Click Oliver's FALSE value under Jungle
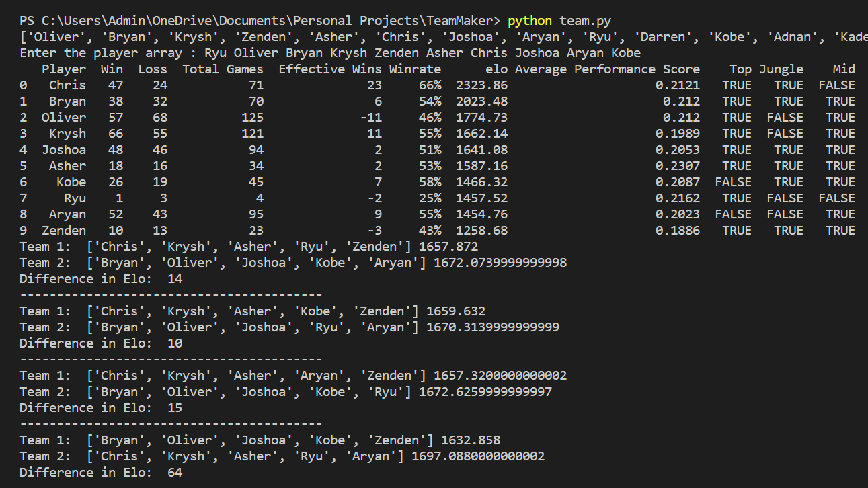868x488 pixels. pyautogui.click(x=785, y=118)
